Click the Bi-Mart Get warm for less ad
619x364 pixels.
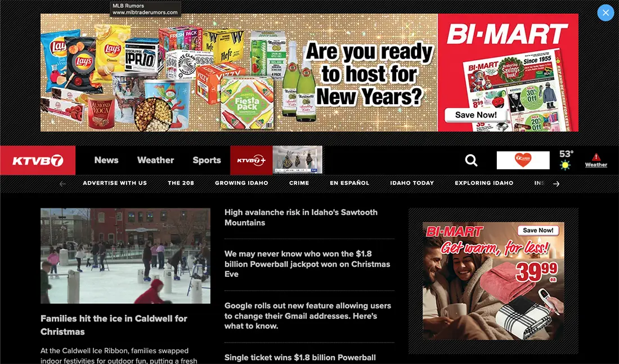click(494, 281)
